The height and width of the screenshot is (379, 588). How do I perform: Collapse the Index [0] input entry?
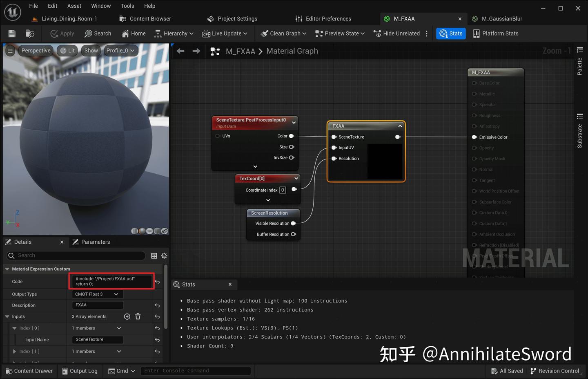point(15,328)
